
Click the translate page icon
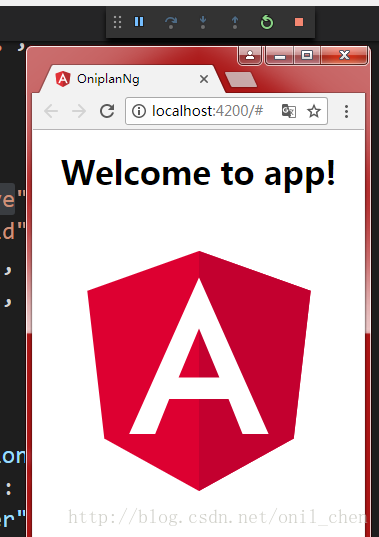click(x=289, y=111)
